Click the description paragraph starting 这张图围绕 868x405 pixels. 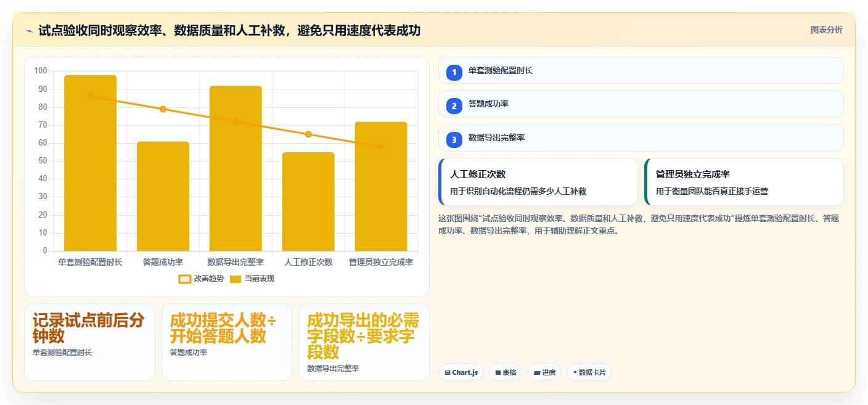pos(639,224)
